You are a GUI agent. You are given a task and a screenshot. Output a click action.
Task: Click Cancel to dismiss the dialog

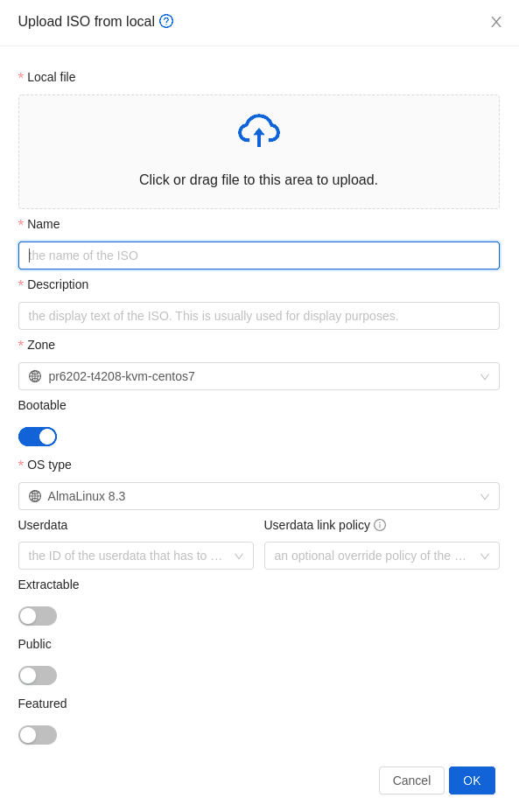pyautogui.click(x=411, y=780)
